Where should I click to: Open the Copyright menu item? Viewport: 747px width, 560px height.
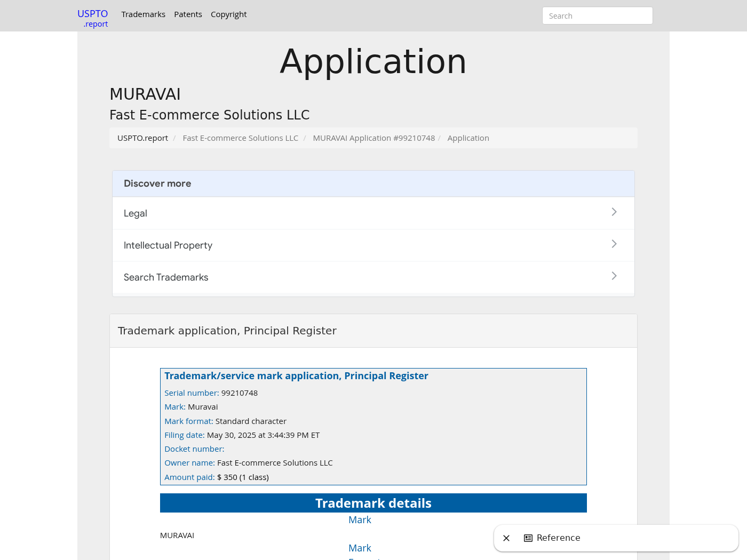coord(228,14)
